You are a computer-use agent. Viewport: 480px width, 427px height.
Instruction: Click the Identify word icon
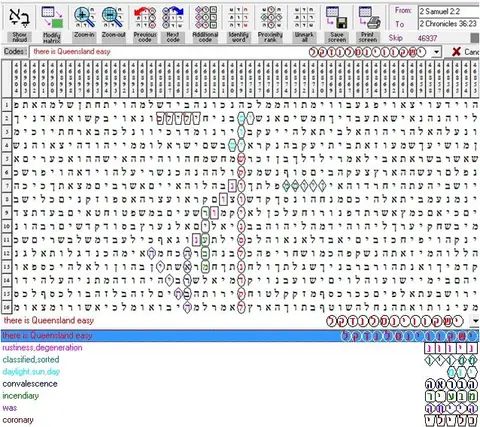tap(238, 17)
